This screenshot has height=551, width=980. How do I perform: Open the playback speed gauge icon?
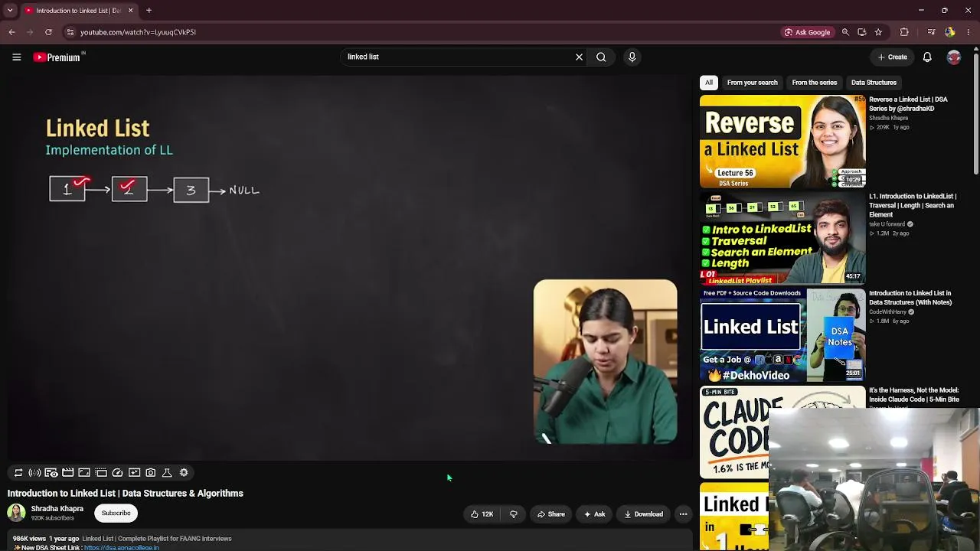tap(118, 473)
